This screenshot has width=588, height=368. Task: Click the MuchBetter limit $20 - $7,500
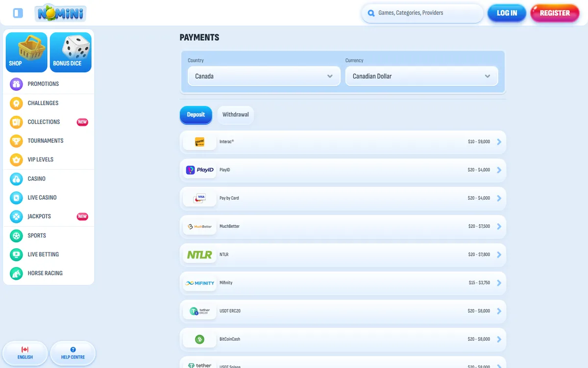click(479, 226)
